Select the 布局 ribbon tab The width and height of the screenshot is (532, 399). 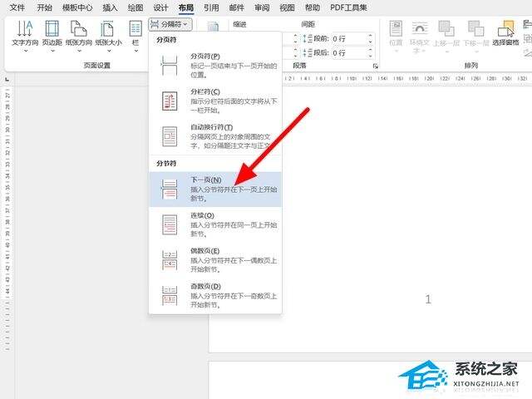point(186,7)
